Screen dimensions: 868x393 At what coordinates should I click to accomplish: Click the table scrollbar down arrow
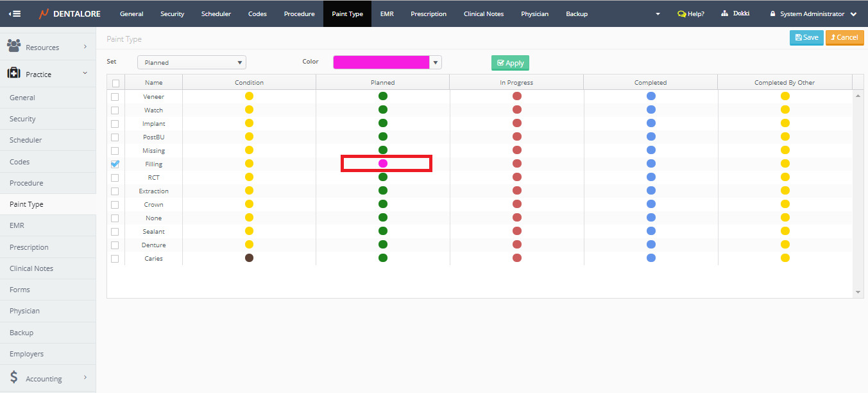pos(858,292)
